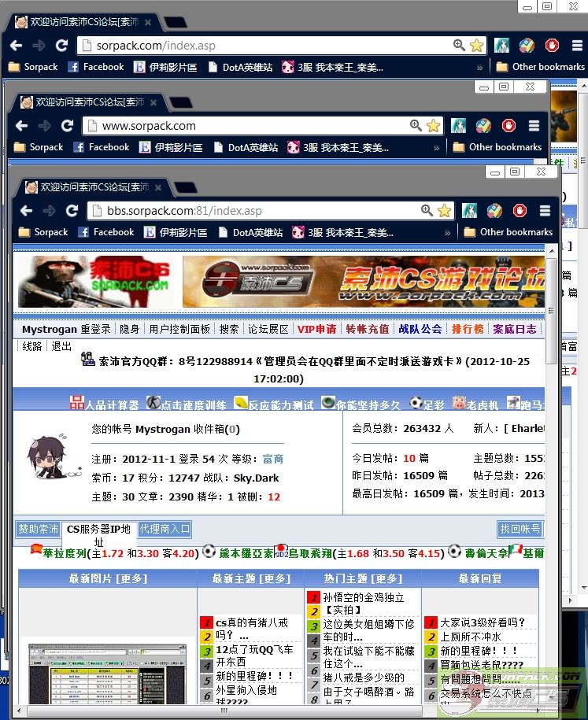This screenshot has width=588, height=720.
Task: Click the back arrow in the bbs.sorpack.com:81 window
Action: click(x=26, y=211)
